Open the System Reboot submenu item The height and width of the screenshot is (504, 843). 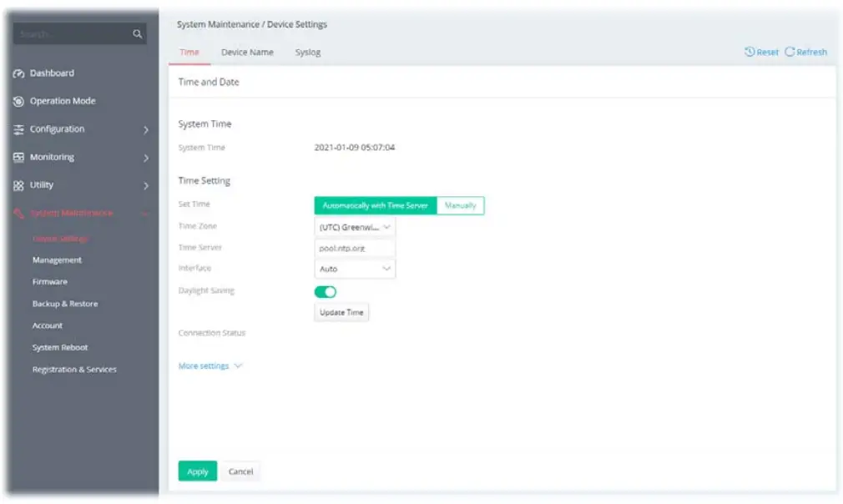60,348
